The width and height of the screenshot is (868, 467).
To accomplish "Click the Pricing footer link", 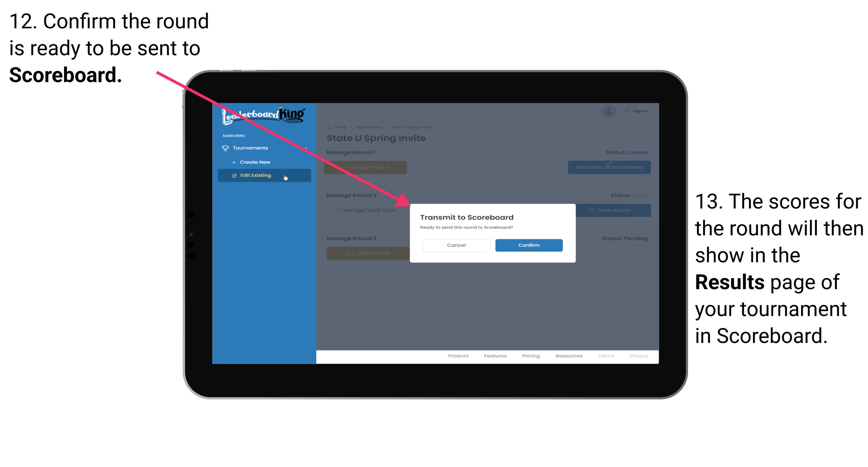I will (530, 357).
